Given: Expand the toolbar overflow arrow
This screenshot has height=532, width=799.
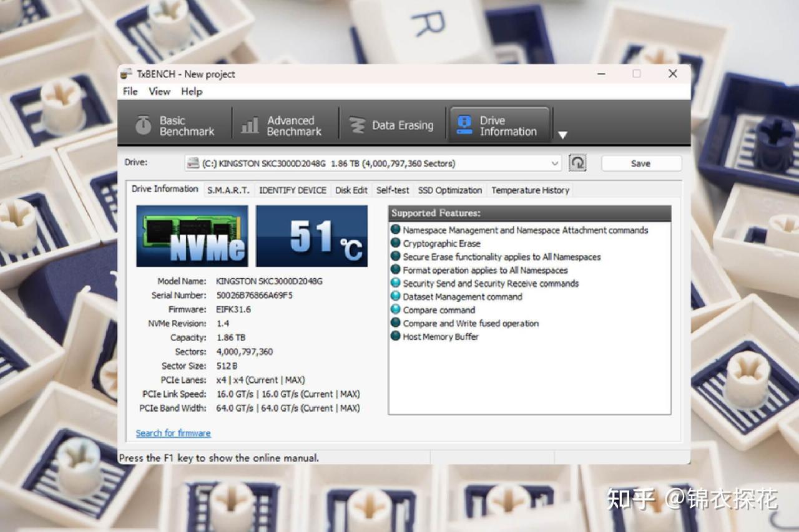Looking at the screenshot, I should pos(562,135).
